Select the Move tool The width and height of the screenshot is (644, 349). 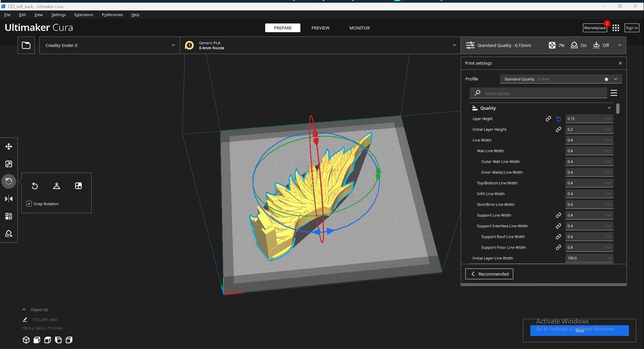point(9,147)
